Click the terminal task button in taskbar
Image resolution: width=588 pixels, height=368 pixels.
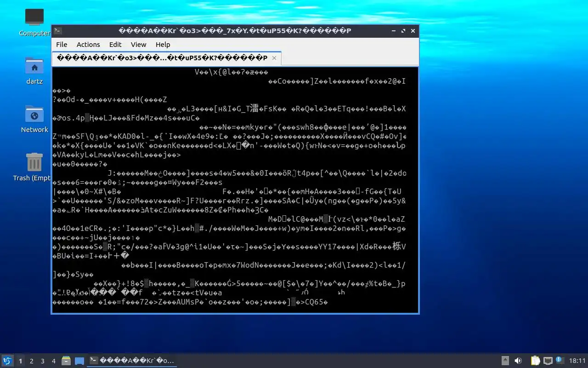coord(132,361)
